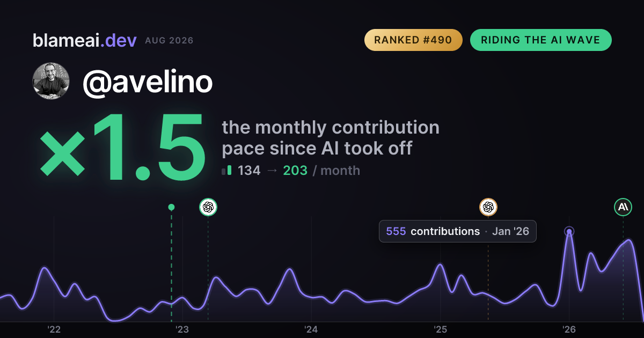Click the small bar icon beside 134

(226, 171)
